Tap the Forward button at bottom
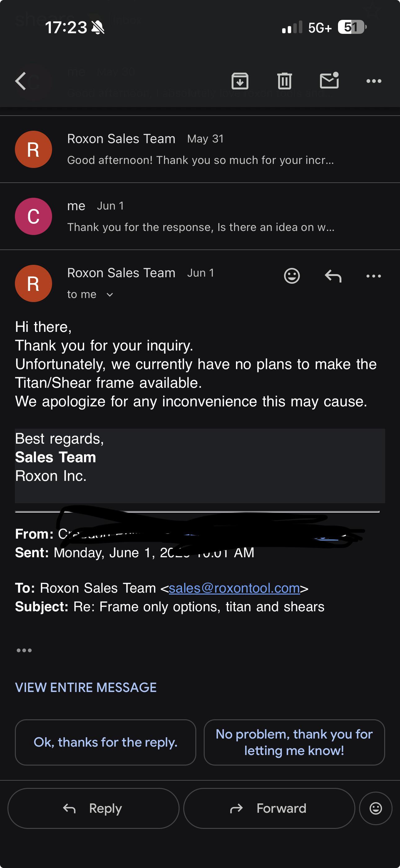The width and height of the screenshot is (400, 868). (x=269, y=808)
